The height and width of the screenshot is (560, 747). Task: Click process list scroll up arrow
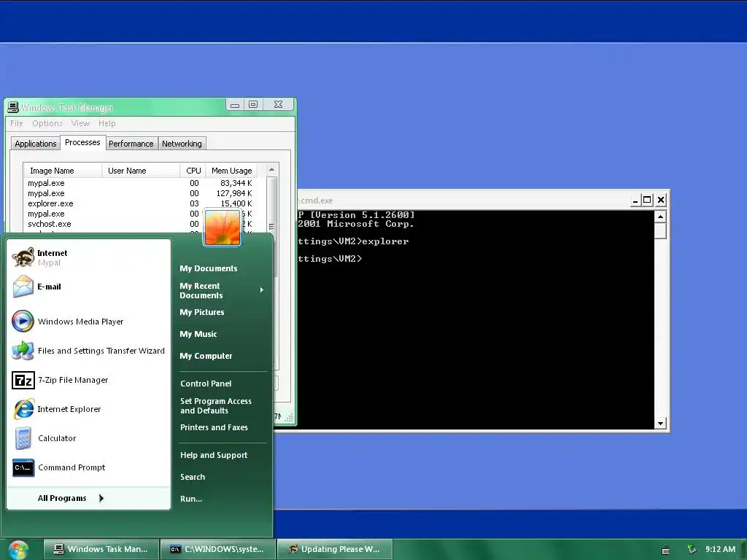(272, 170)
